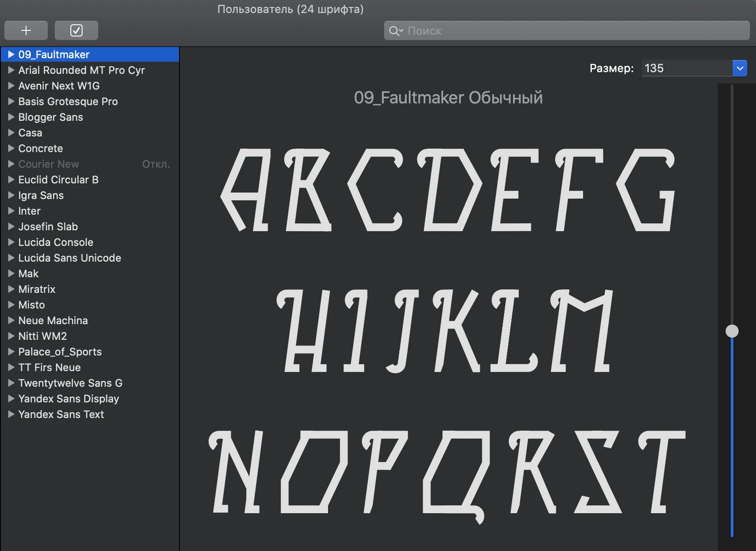Screen dimensions: 756x551
Task: Toggle the enable/disable font checkmark button
Action: point(76,30)
